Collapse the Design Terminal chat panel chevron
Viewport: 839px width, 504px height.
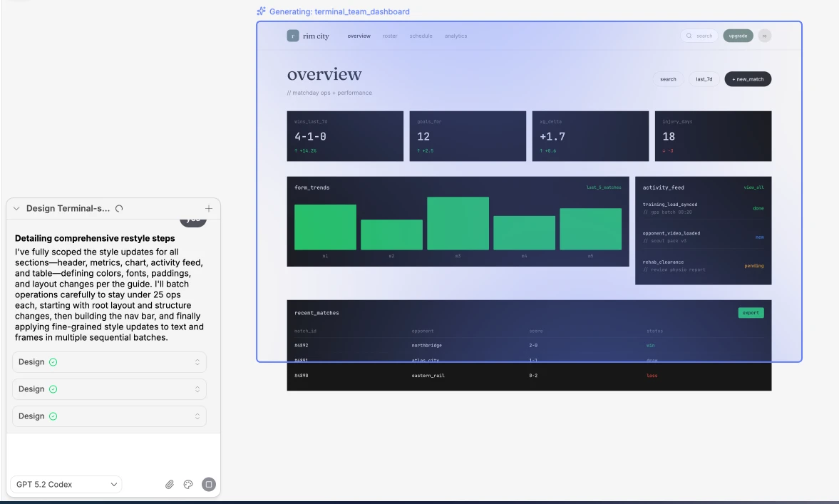16,209
